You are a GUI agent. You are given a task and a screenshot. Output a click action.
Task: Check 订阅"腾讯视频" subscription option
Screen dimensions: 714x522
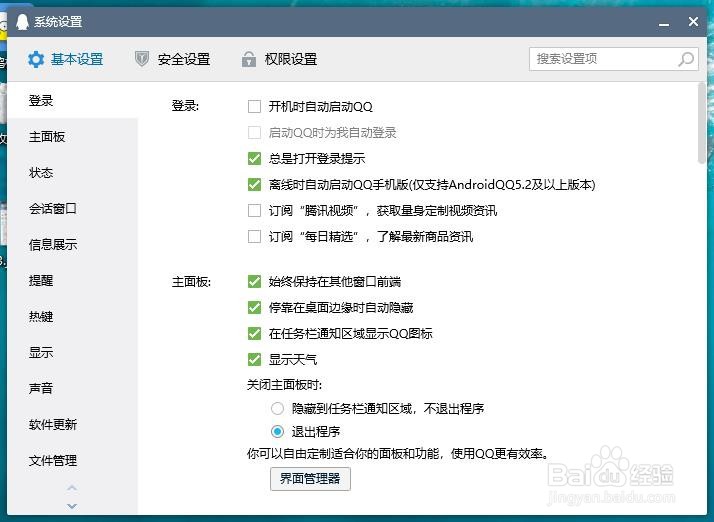click(254, 210)
